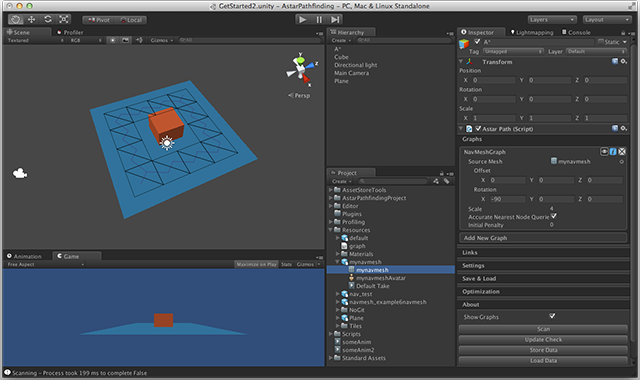This screenshot has height=380, width=640.
Task: Select the Scale tool icon
Action: (x=64, y=20)
